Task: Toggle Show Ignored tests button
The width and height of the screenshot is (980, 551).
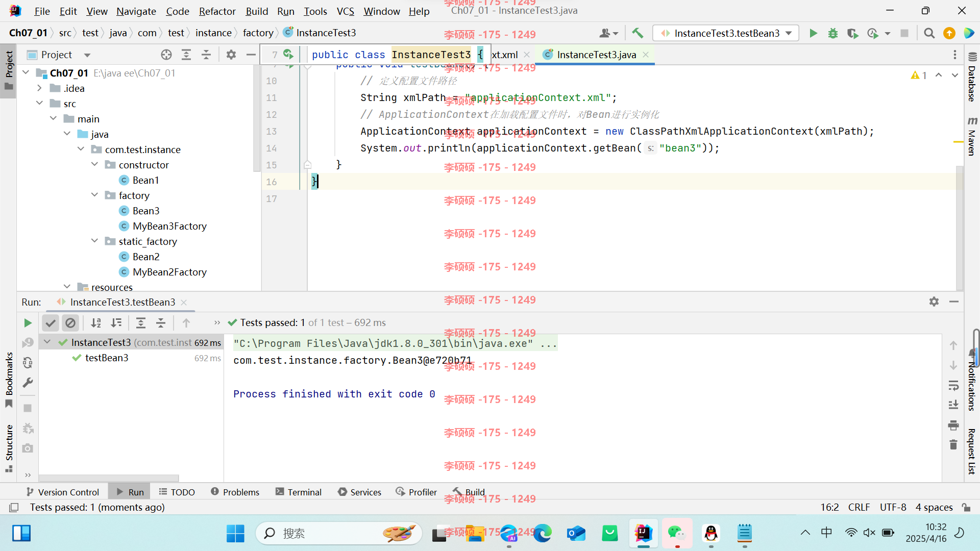Action: click(70, 323)
